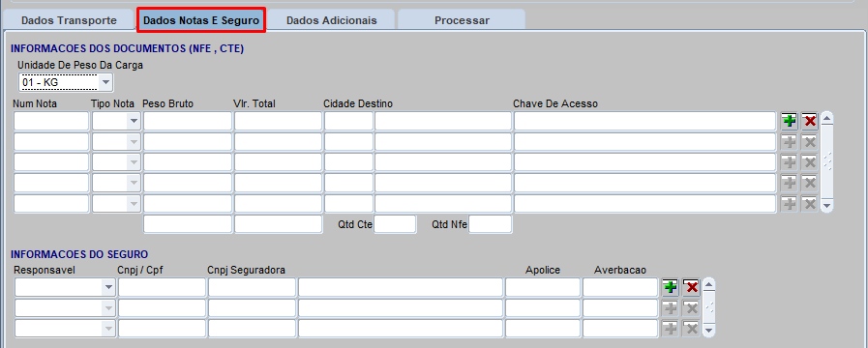Click scroll down arrow of insurance list
Viewport: 868px width, 348px height.
point(708,331)
